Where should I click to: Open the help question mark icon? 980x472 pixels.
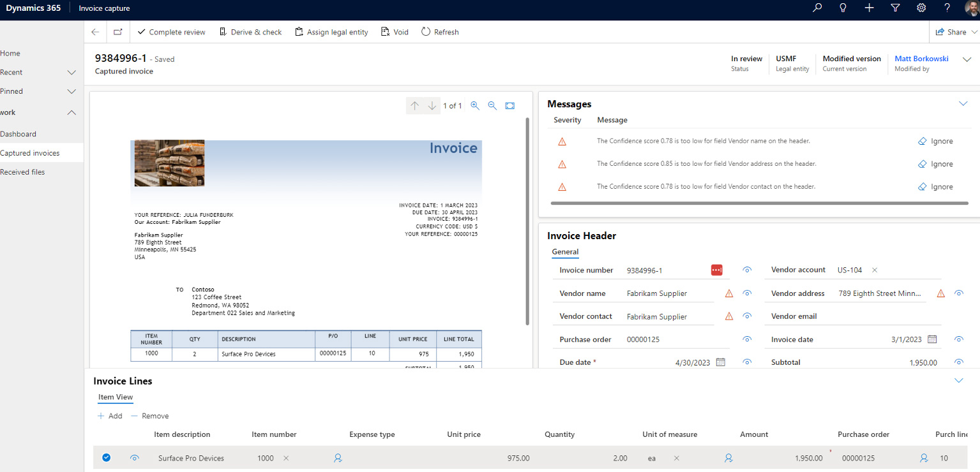(947, 8)
